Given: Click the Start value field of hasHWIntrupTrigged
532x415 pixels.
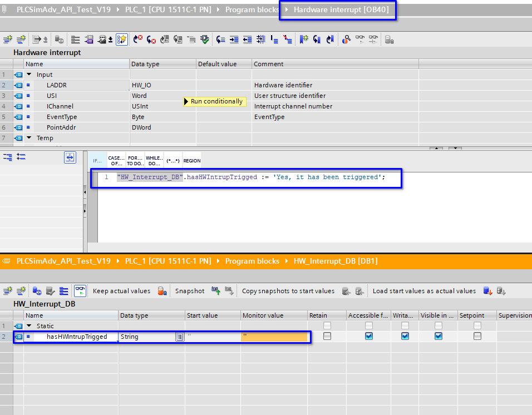Looking at the screenshot, I should (213, 337).
